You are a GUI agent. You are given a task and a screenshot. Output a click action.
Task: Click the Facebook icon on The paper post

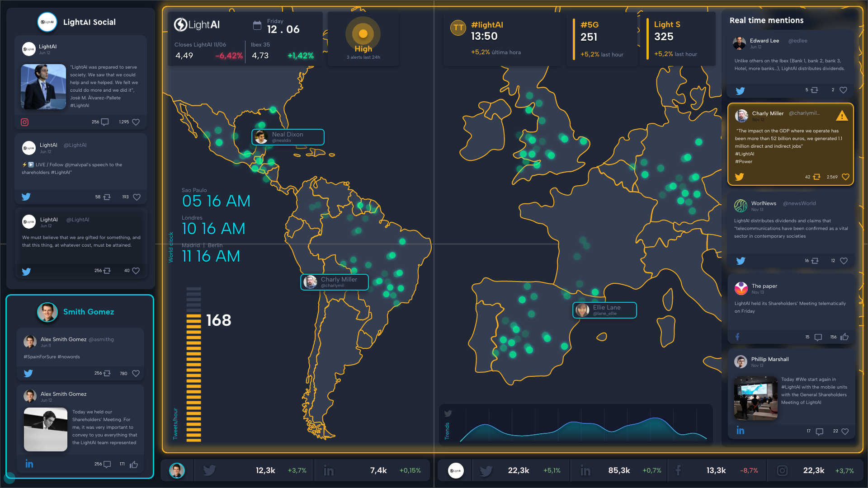click(x=737, y=337)
